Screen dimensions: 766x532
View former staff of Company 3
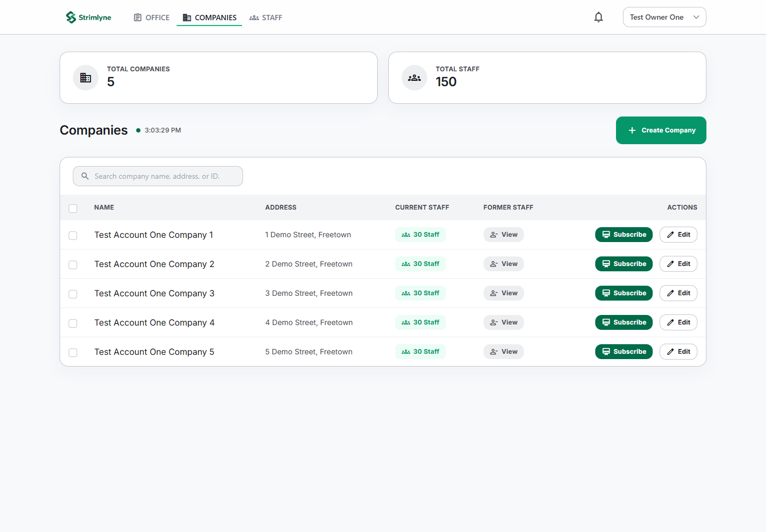click(x=504, y=293)
